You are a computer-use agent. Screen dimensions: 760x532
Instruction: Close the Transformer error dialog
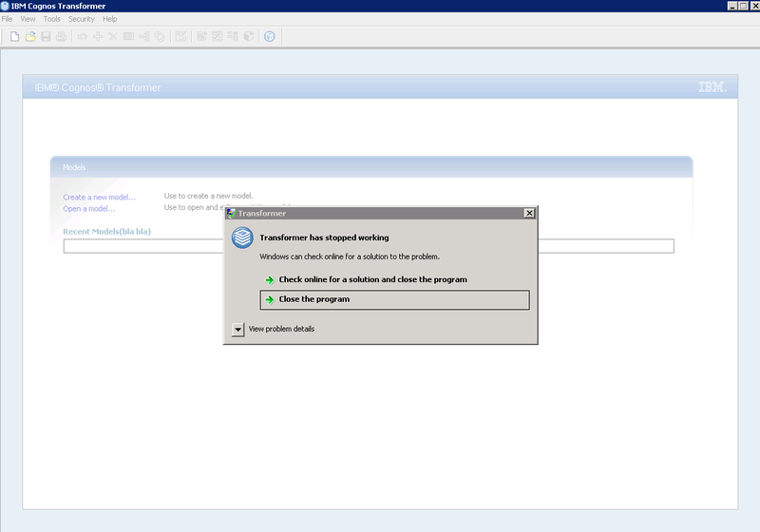[529, 213]
